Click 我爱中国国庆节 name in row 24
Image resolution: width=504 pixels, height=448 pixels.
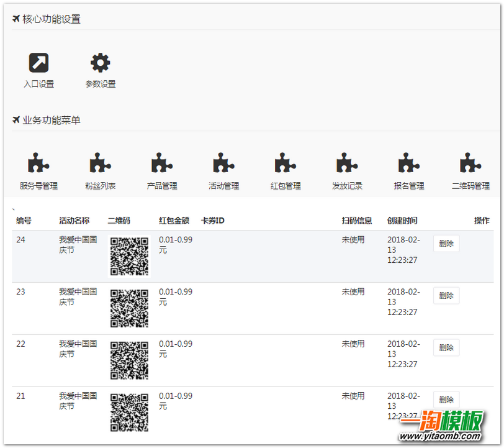click(78, 245)
